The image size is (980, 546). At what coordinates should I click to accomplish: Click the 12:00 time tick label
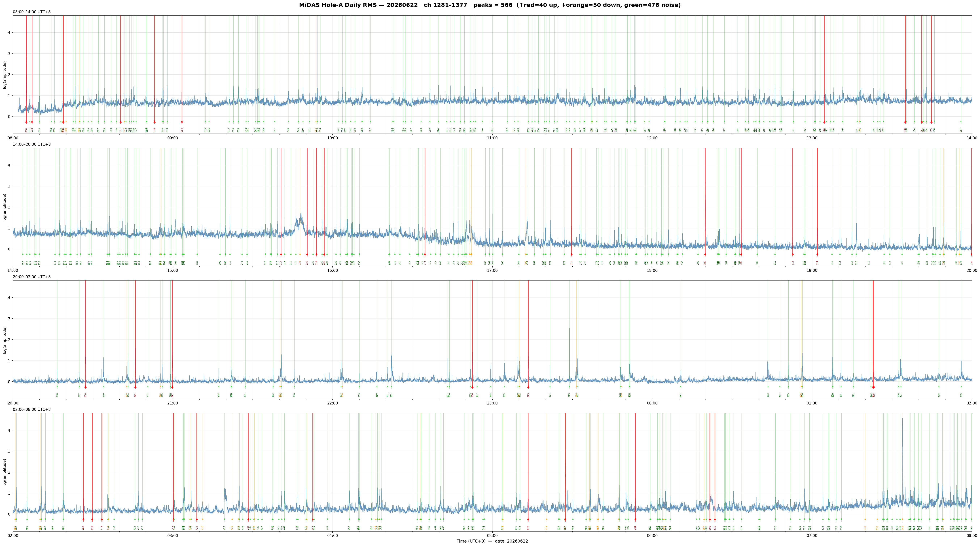tap(652, 138)
